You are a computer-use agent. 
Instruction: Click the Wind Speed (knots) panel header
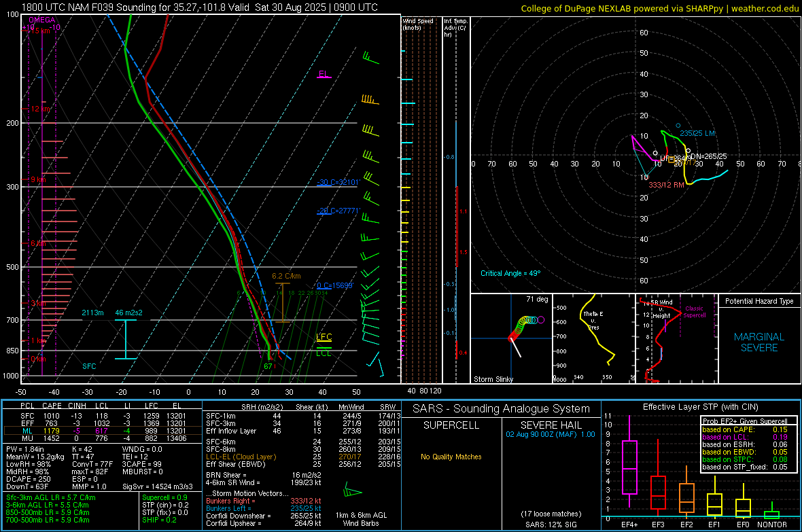click(418, 24)
